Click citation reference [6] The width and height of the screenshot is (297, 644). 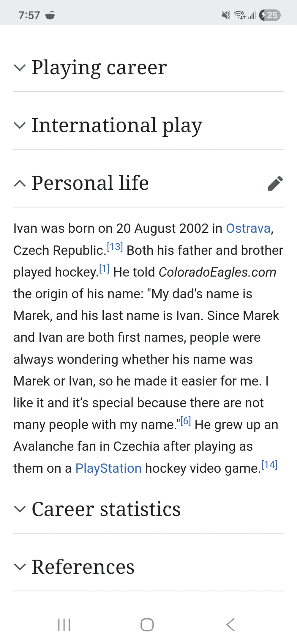click(x=185, y=421)
